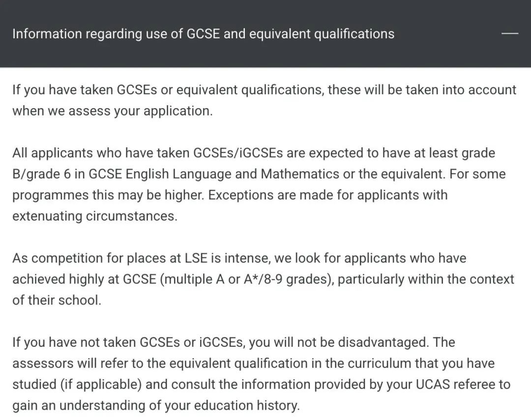Screen dimensions: 531x420
Task: Click the word 'LSE' in the third paragraph
Action: click(197, 258)
